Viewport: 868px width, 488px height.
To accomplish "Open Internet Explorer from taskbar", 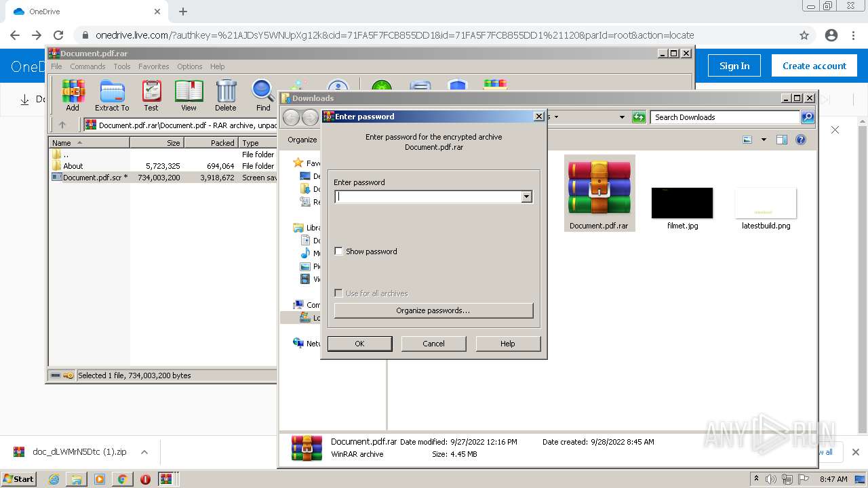I will tap(54, 479).
